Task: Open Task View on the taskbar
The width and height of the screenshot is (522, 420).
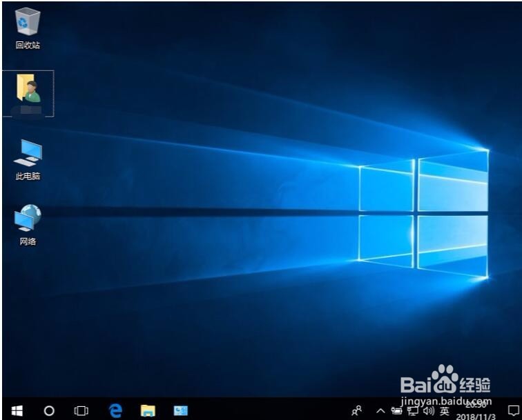Action: pyautogui.click(x=81, y=410)
